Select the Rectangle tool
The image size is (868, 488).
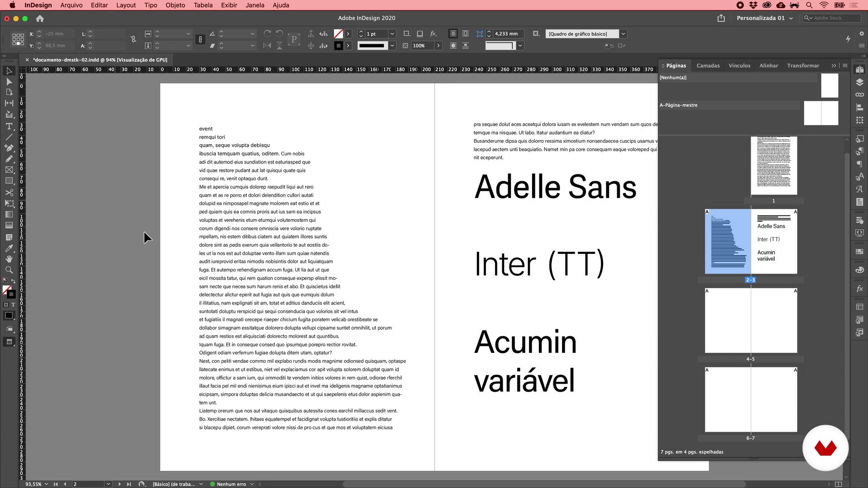point(9,181)
